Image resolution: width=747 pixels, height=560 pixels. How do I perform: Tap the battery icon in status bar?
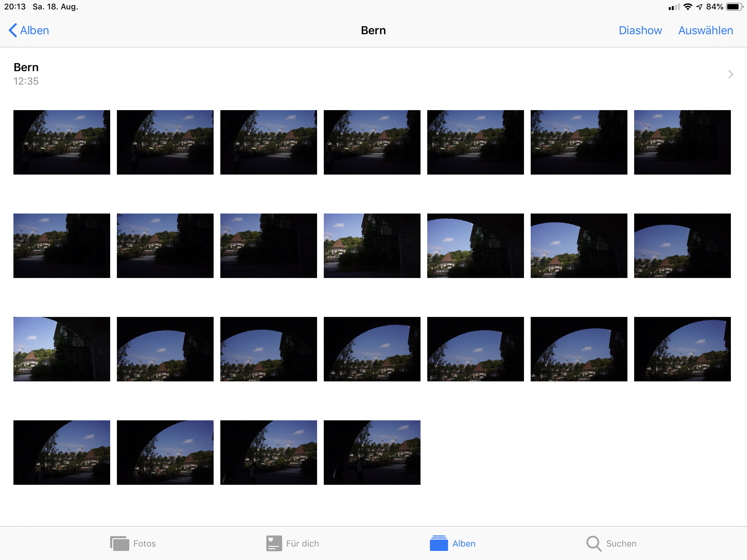[734, 7]
